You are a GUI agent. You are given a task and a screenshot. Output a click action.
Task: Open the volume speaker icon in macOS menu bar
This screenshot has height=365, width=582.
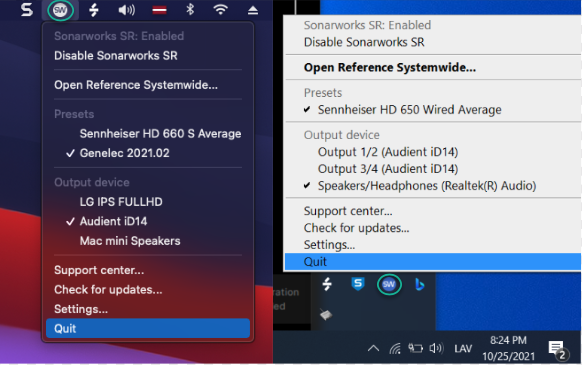127,10
